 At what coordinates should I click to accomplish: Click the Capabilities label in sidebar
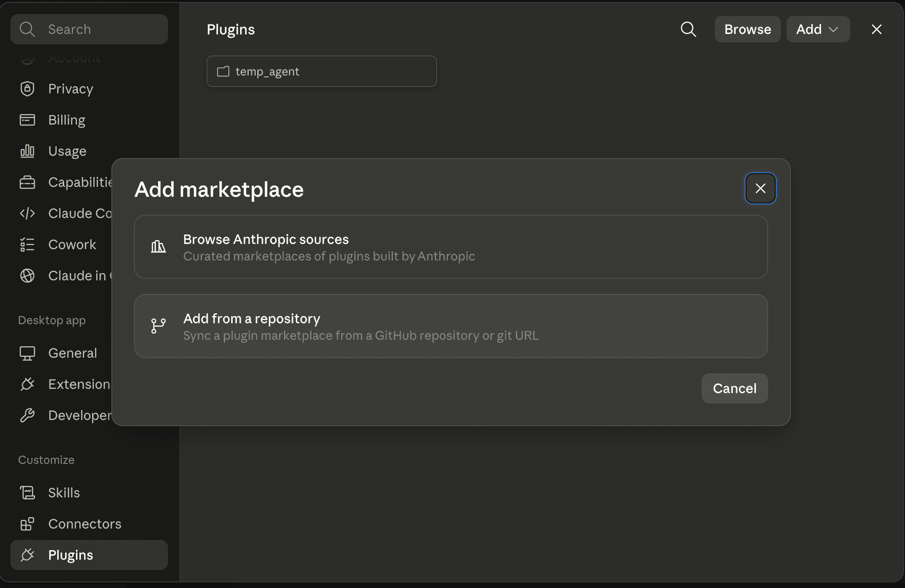pos(80,182)
